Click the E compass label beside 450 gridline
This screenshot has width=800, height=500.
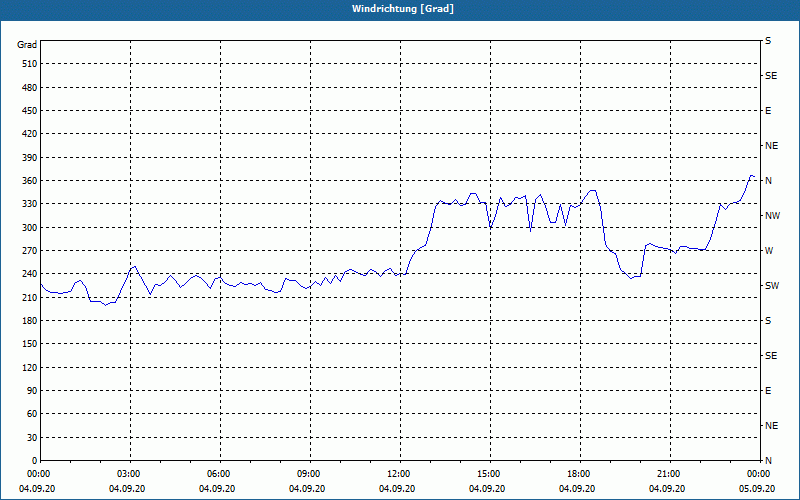click(768, 111)
